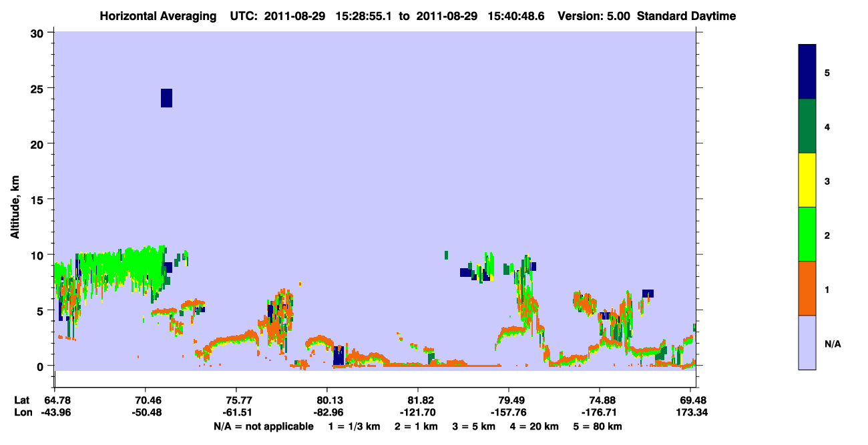Viewport: 868px width, 445px height.
Task: Click longitude value -157.76
Action: point(509,412)
